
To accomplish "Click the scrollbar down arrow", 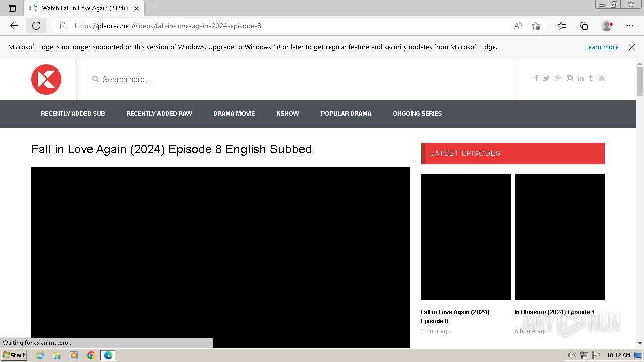I will tap(640, 344).
